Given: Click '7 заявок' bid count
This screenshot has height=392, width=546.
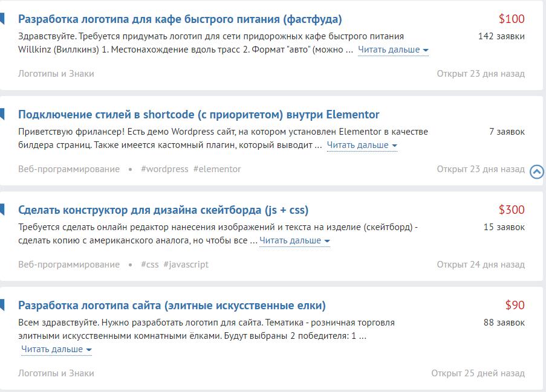Looking at the screenshot, I should [x=507, y=132].
